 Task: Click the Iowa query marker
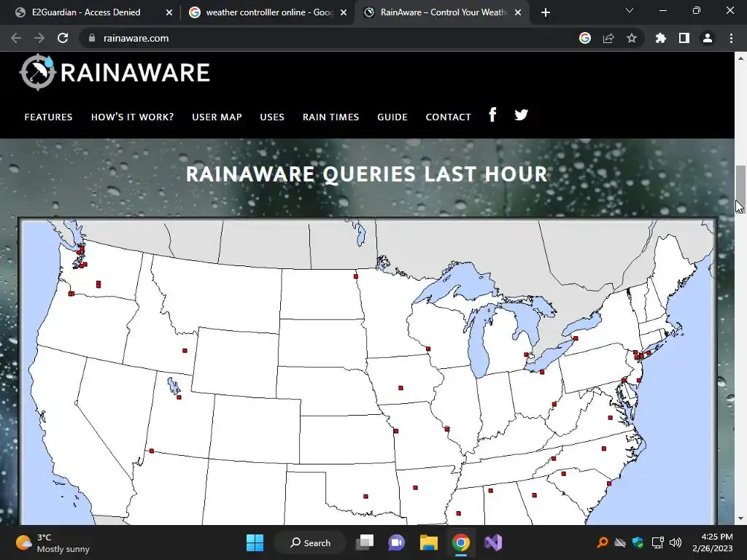400,388
